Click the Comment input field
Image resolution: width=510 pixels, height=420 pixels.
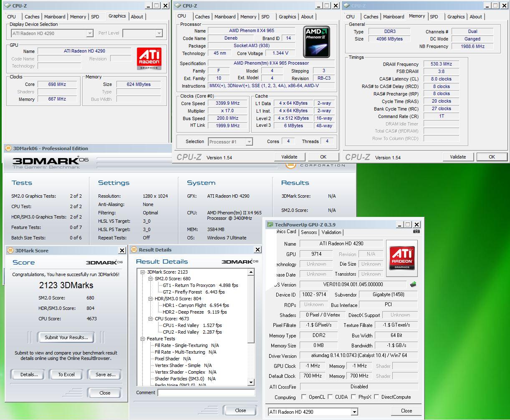(x=206, y=393)
